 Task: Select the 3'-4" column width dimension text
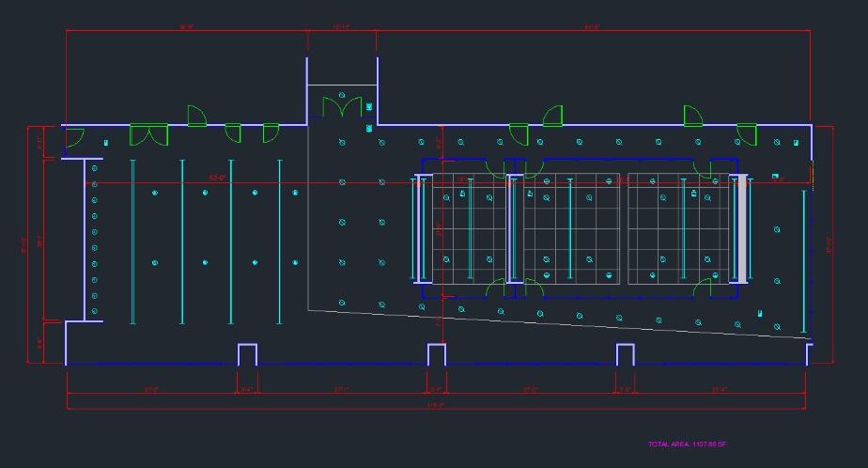click(x=246, y=390)
